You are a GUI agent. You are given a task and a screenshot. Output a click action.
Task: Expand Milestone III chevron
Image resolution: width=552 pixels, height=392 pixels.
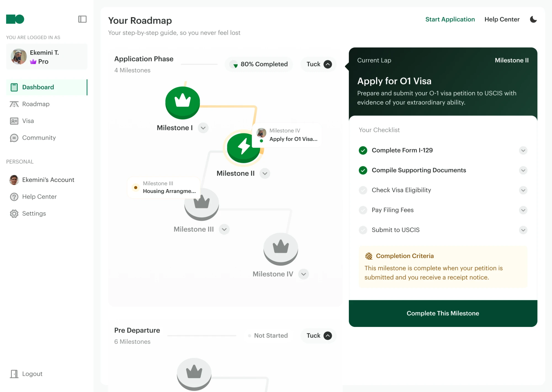point(224,229)
